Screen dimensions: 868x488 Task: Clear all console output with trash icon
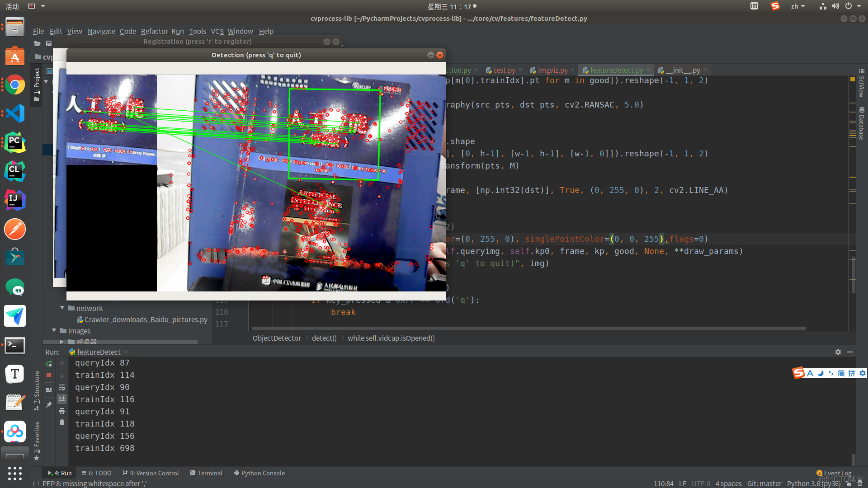click(x=62, y=422)
